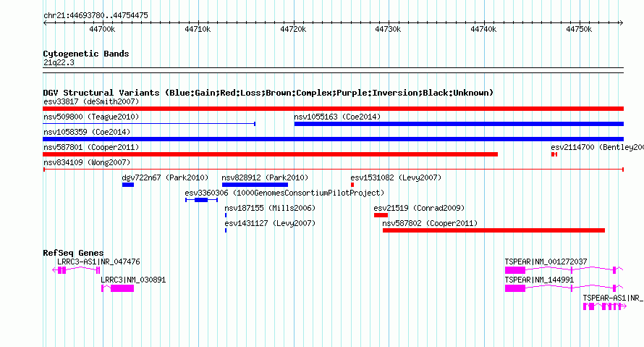Open the dgv722n67 (Park2010) label
This screenshot has height=347, width=644.
165,177
